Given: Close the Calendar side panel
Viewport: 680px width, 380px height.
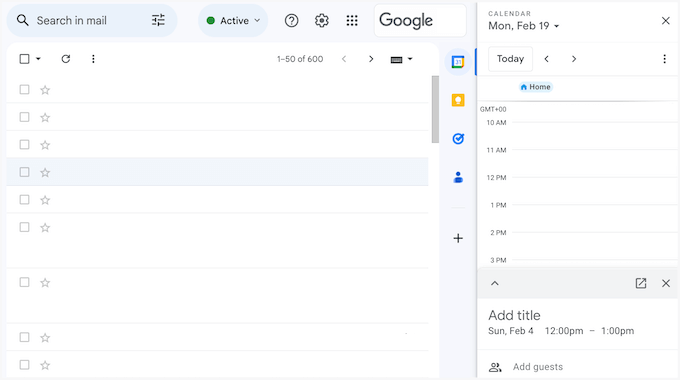Looking at the screenshot, I should [666, 20].
